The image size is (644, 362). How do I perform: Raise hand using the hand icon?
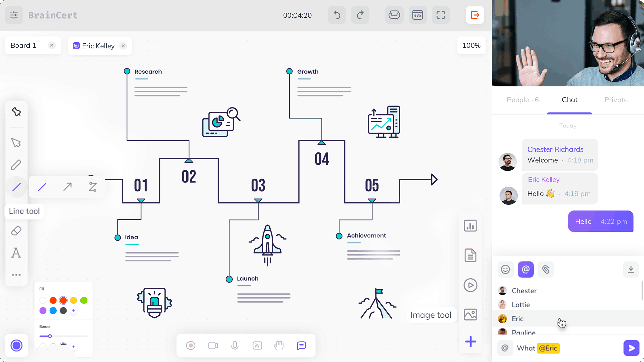point(279,345)
